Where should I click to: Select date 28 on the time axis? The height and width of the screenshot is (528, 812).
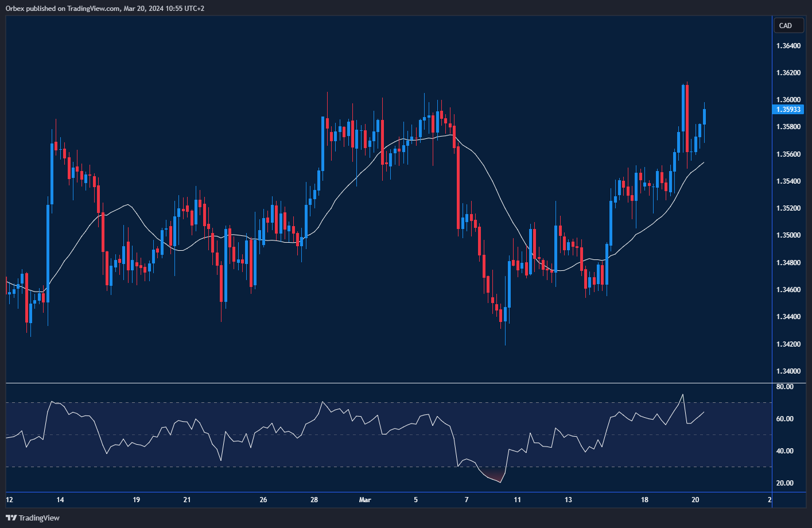click(314, 500)
